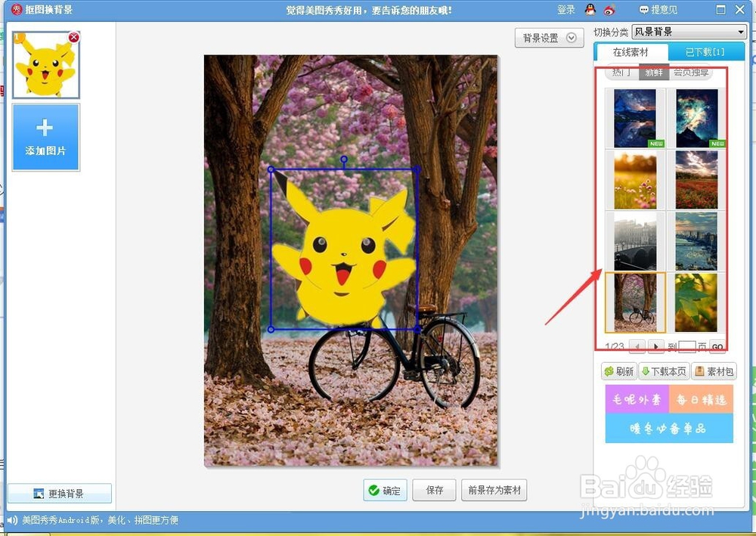The height and width of the screenshot is (536, 756).
Task: Choose the starry lake night background
Action: point(635,119)
